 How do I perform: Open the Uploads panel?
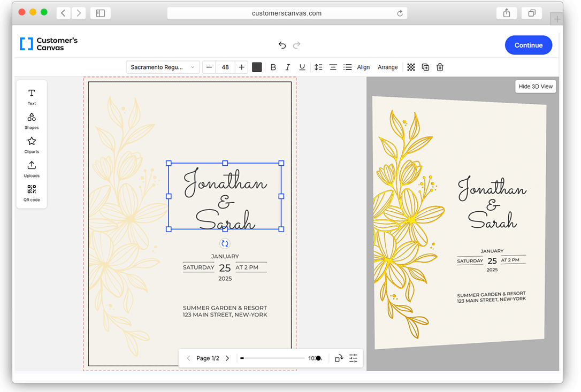32,168
